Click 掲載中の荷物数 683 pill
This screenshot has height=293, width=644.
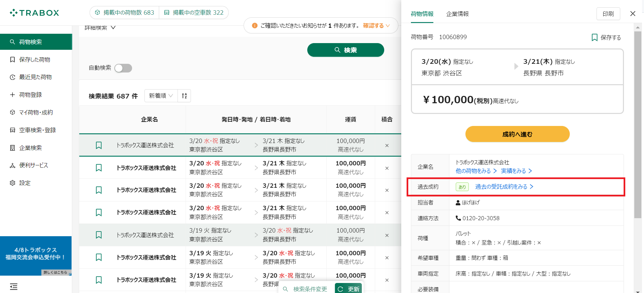click(x=124, y=13)
